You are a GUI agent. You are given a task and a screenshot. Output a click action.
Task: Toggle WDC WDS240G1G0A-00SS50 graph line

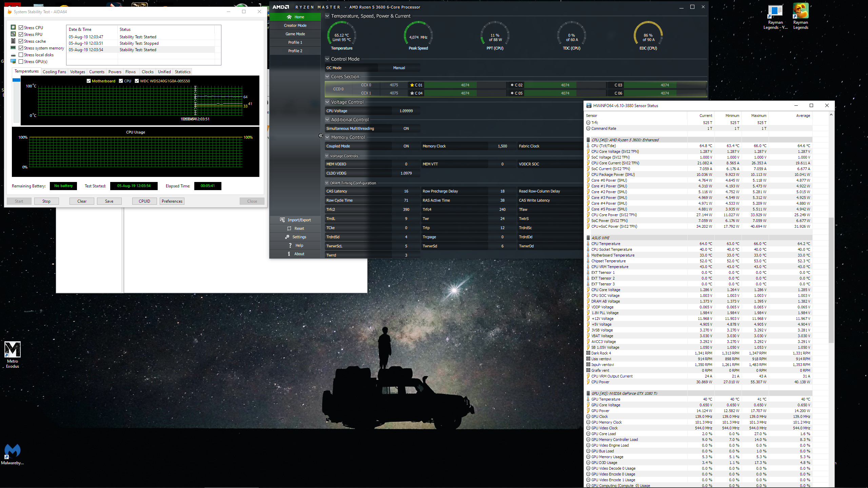click(x=137, y=81)
